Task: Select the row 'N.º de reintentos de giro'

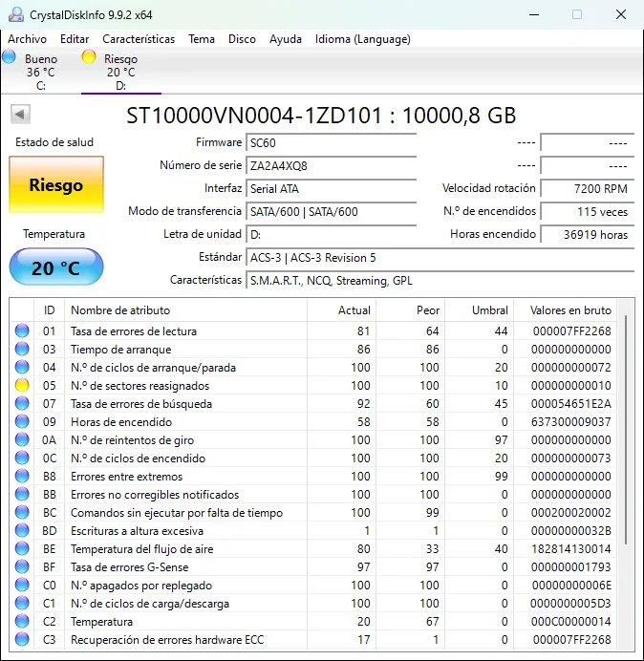Action: [x=313, y=439]
